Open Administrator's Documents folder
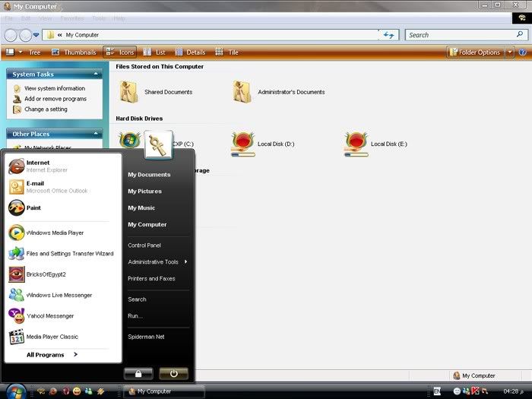The image size is (532, 399). (x=279, y=92)
